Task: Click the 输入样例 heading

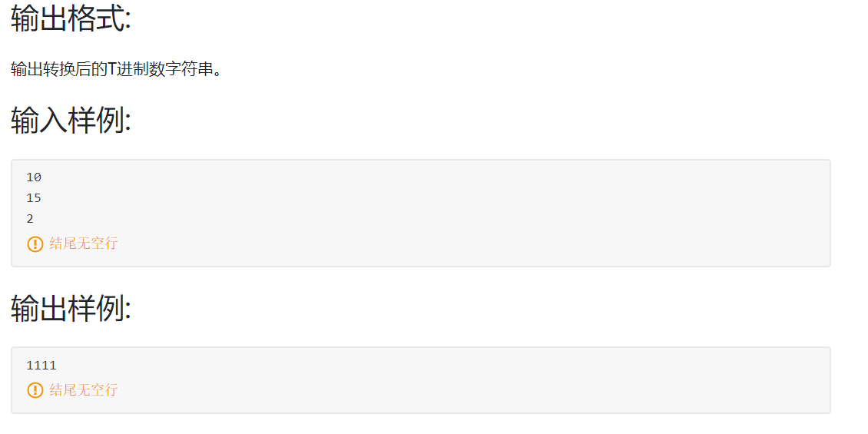Action: (71, 121)
